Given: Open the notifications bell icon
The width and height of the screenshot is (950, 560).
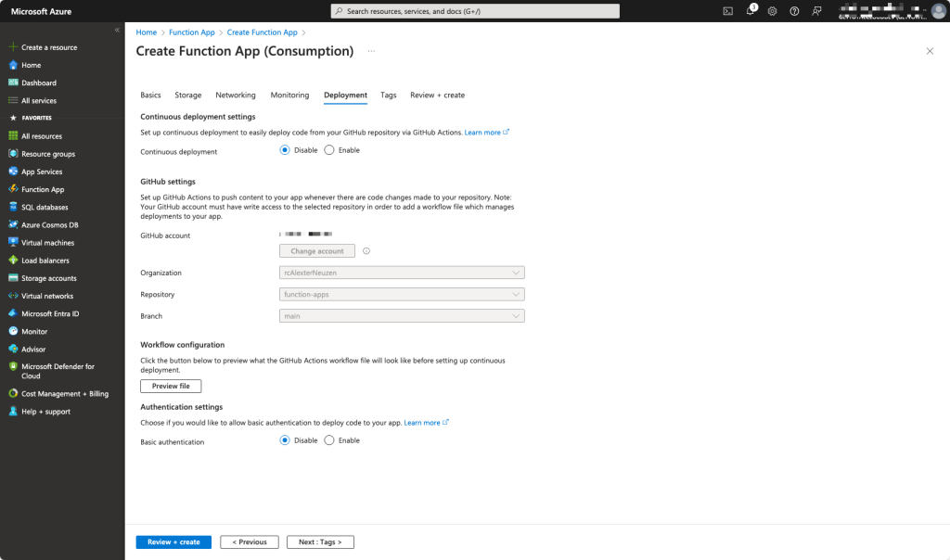Looking at the screenshot, I should pos(750,11).
